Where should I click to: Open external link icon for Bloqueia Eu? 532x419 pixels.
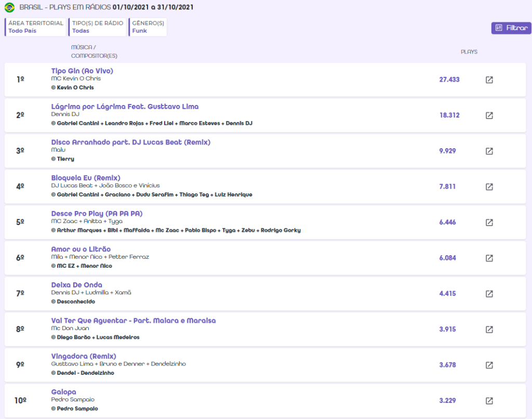[x=489, y=187]
